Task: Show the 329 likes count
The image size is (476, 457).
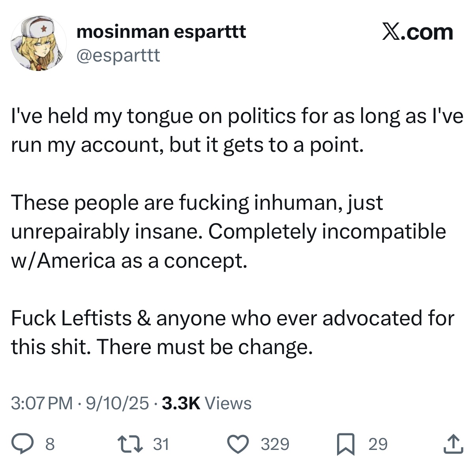Action: [x=275, y=444]
